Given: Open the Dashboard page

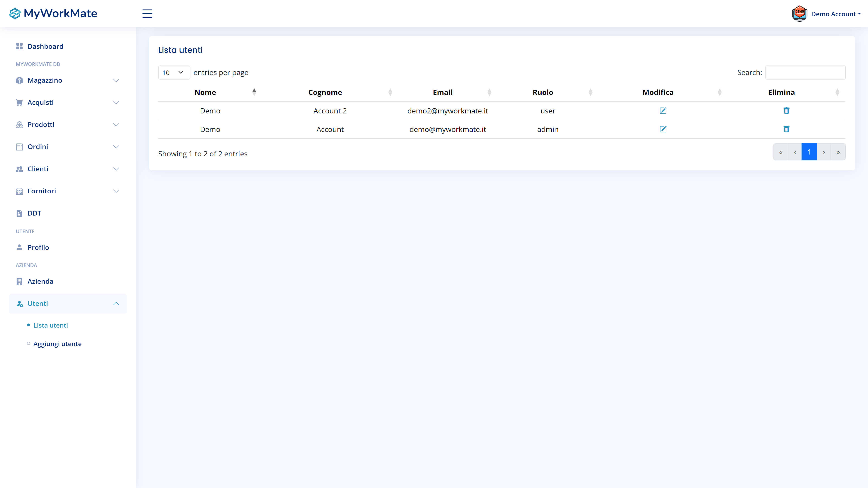Looking at the screenshot, I should click(45, 46).
